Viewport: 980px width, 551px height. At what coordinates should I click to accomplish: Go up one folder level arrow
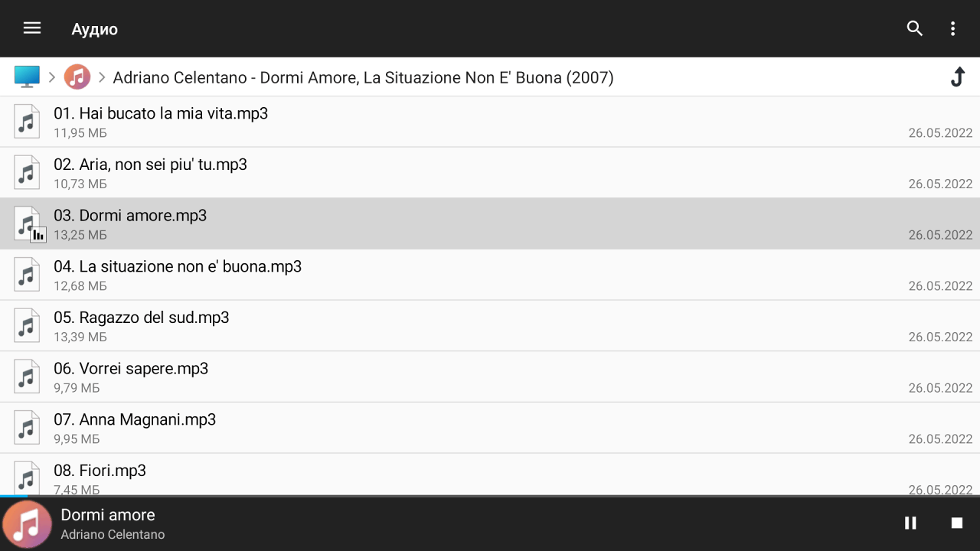point(957,77)
